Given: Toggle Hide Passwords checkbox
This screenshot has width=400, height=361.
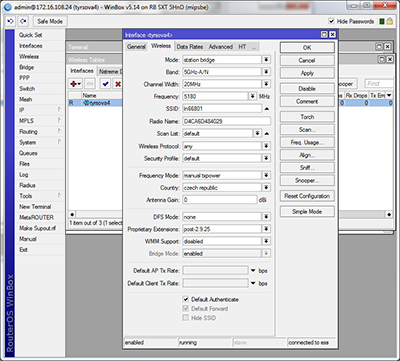Looking at the screenshot, I should tap(331, 21).
